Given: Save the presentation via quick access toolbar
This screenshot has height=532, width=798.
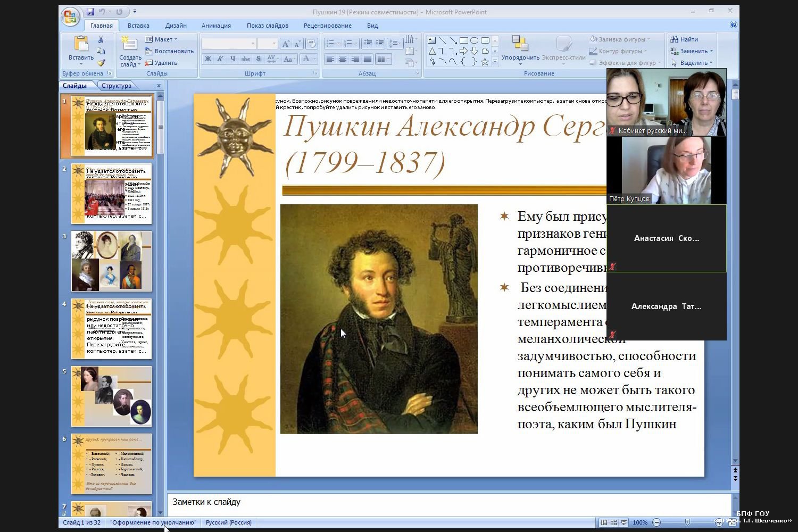Looking at the screenshot, I should (x=90, y=12).
